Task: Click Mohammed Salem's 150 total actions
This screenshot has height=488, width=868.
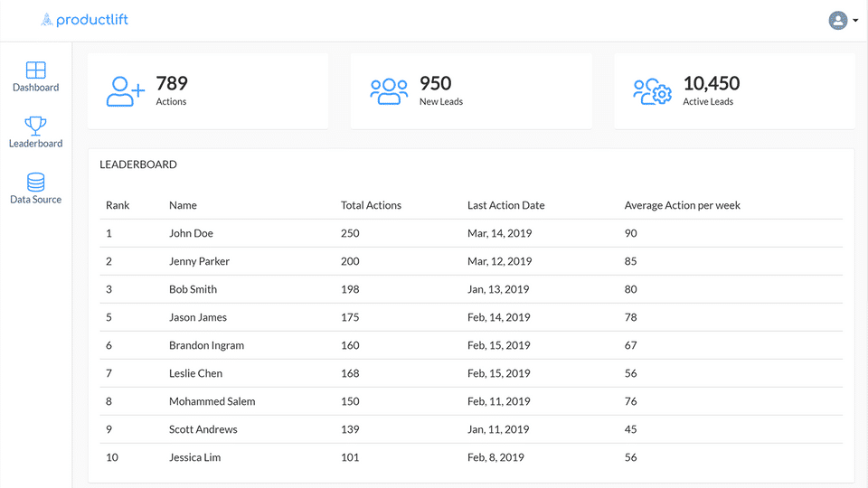Action: (350, 401)
